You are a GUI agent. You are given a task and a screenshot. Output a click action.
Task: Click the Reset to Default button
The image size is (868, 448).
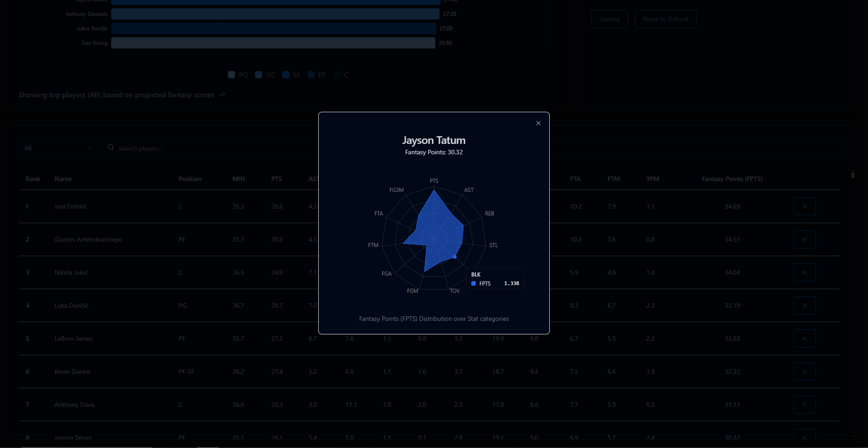pos(665,19)
